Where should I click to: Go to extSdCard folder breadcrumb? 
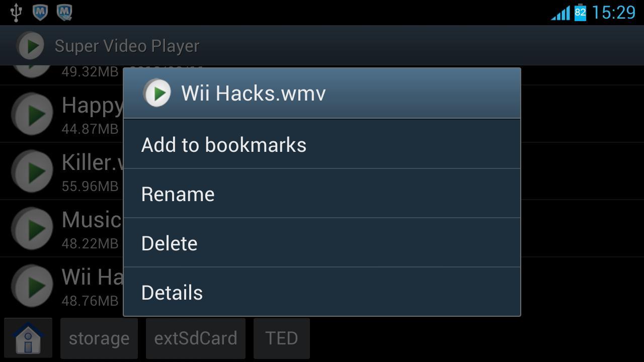(x=196, y=338)
